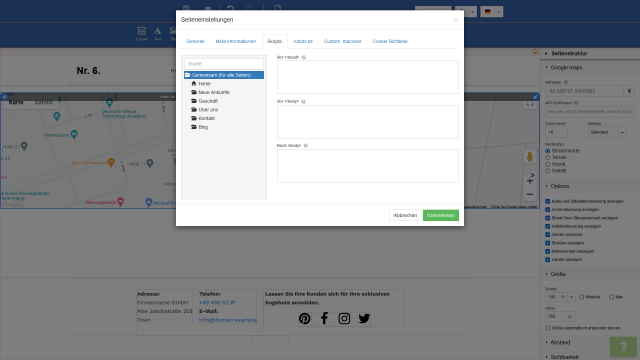The width and height of the screenshot is (640, 360).
Task: Enable the Mindest width checkbox
Action: tap(582, 297)
